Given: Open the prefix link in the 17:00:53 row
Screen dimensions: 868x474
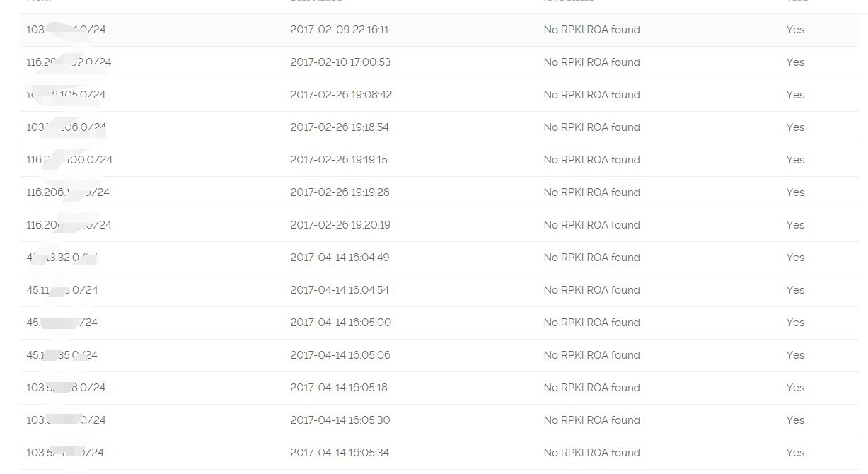Looking at the screenshot, I should (69, 62).
